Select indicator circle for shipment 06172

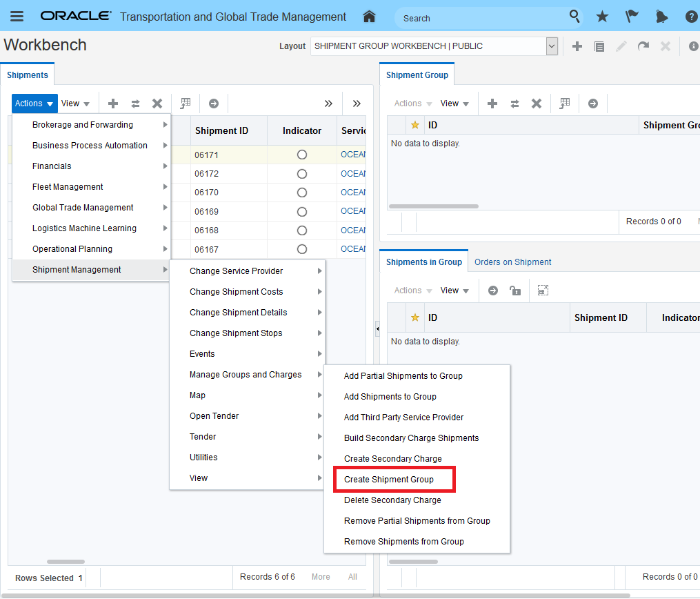(x=302, y=174)
